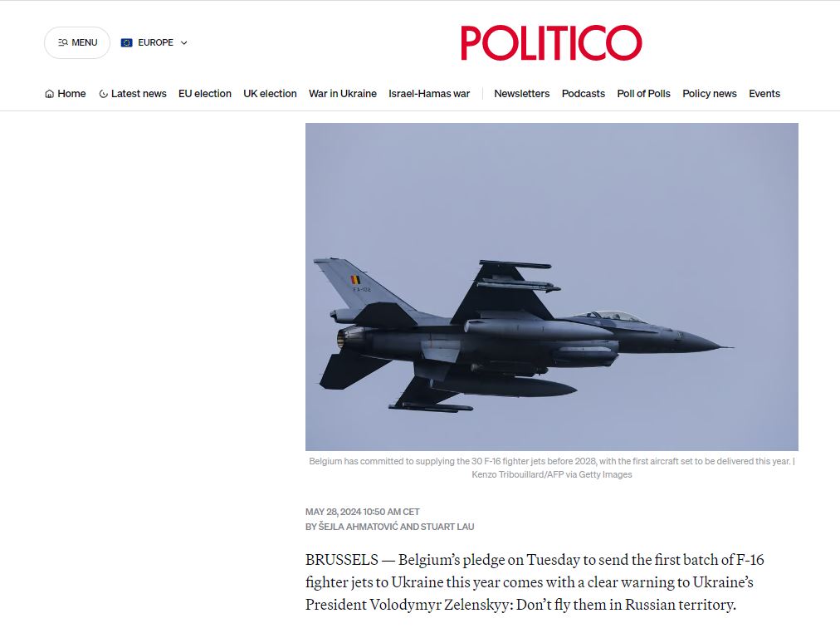Open the Podcasts page

tap(584, 94)
